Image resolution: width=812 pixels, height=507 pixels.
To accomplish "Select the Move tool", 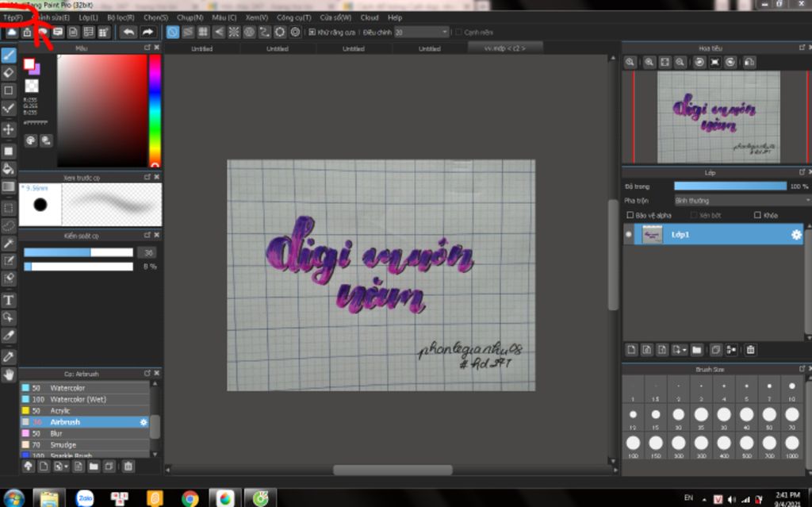I will pos(8,129).
